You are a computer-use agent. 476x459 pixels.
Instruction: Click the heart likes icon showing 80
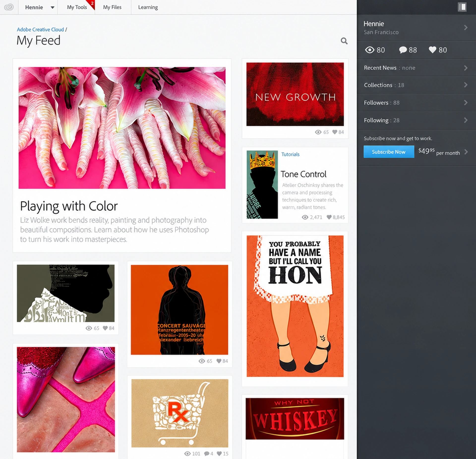(x=432, y=50)
